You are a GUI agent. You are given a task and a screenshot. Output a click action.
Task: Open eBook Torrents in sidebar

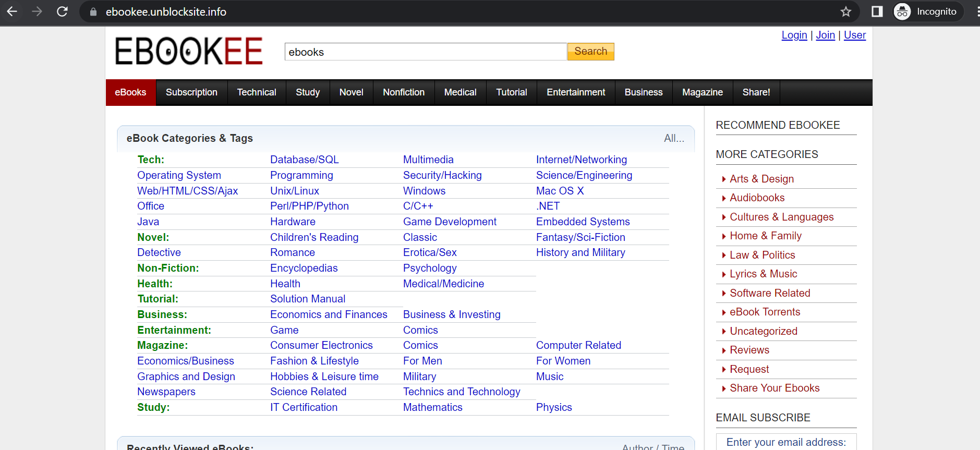tap(765, 312)
